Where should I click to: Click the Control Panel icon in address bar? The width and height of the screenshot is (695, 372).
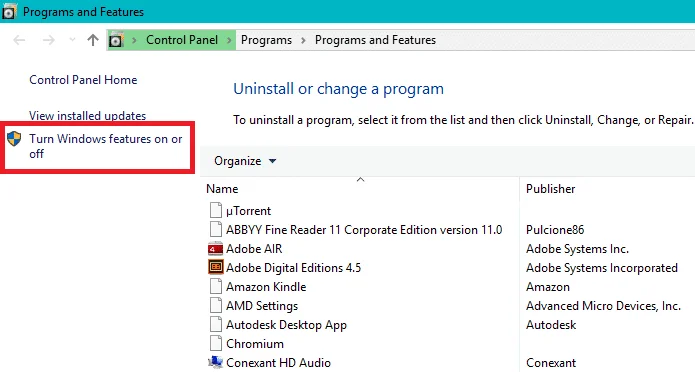point(116,40)
